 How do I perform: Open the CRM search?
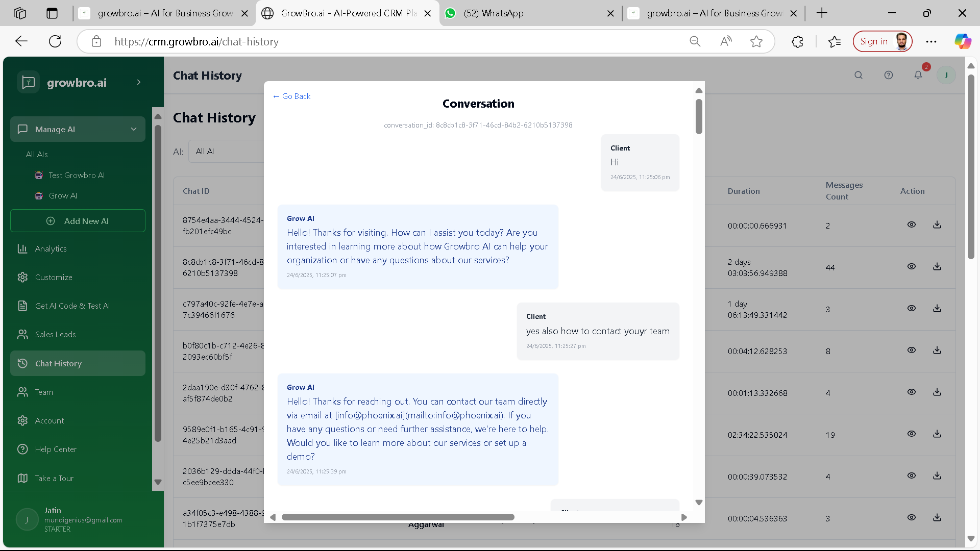(x=859, y=75)
